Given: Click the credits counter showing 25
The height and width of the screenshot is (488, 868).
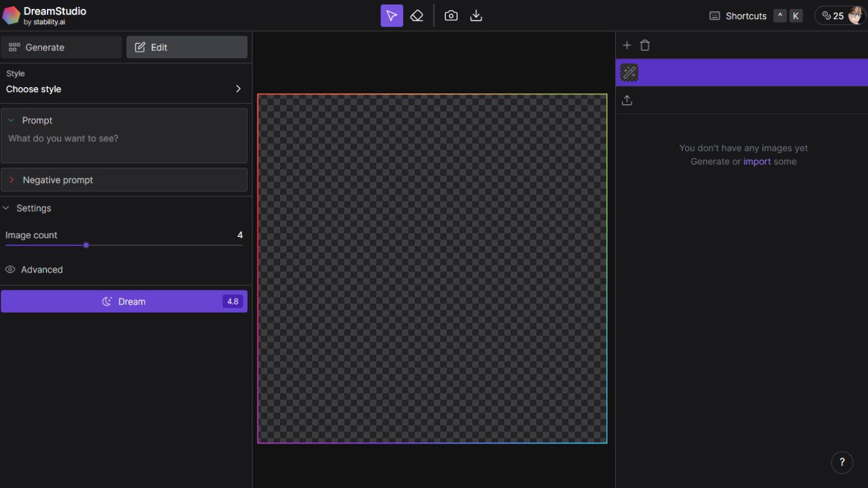Looking at the screenshot, I should pos(832,16).
